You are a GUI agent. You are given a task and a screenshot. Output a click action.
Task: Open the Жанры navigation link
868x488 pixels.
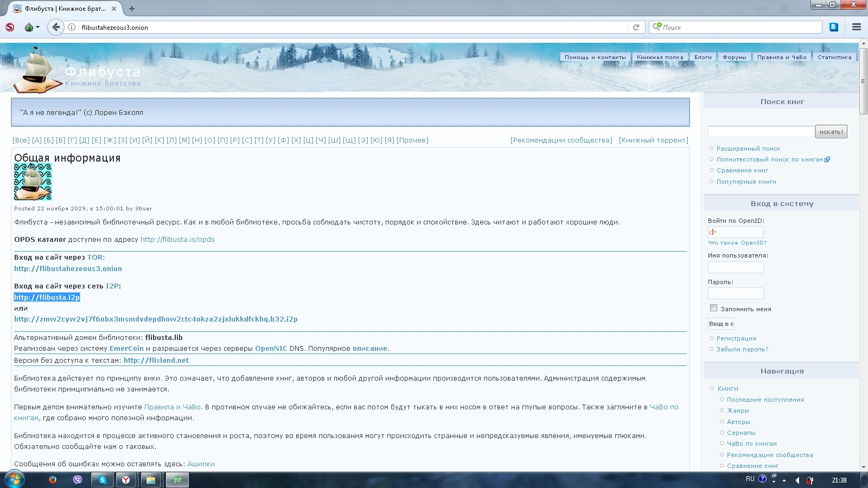[x=738, y=410]
